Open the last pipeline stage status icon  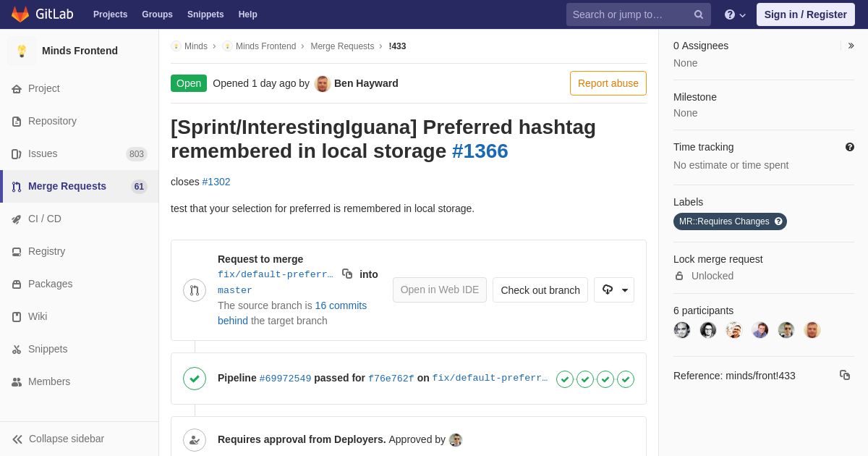626,379
